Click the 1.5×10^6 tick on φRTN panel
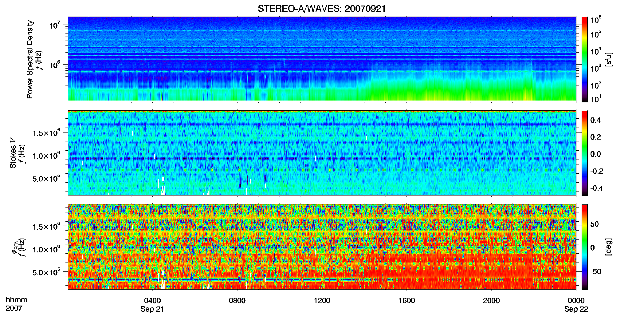The width and height of the screenshot is (644, 332). coord(46,226)
